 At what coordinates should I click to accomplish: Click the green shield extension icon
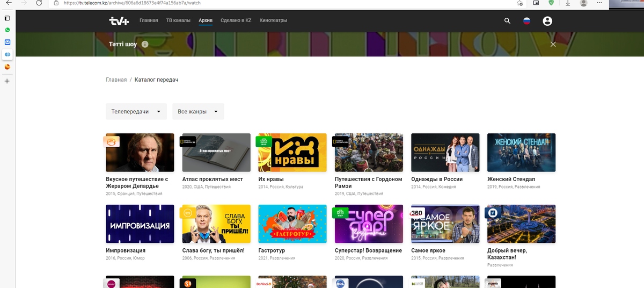click(551, 3)
